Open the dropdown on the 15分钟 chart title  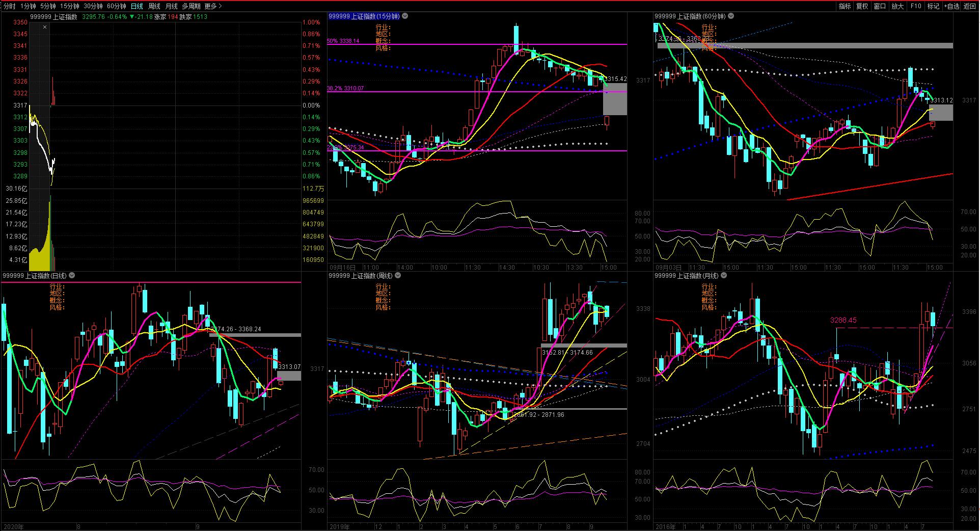click(405, 16)
